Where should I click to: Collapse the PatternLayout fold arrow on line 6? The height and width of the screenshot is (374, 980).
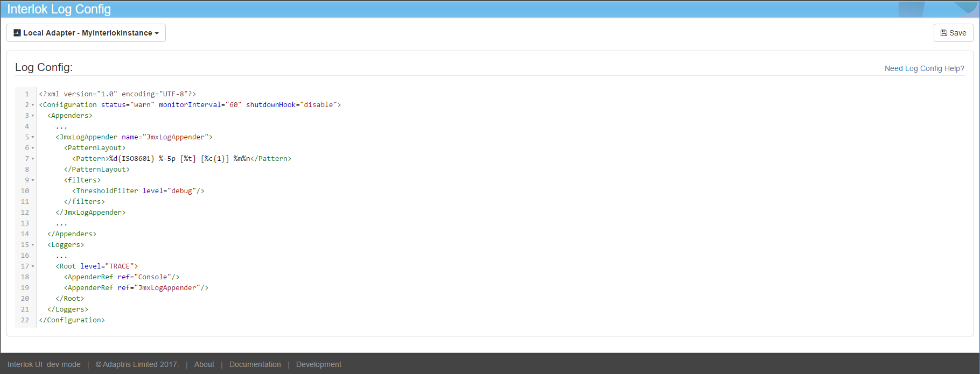click(33, 148)
